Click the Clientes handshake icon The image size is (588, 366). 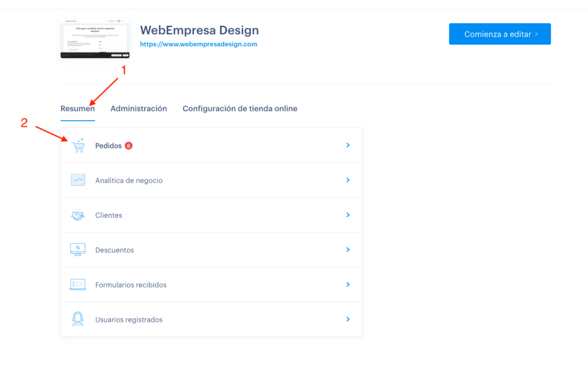coord(78,215)
